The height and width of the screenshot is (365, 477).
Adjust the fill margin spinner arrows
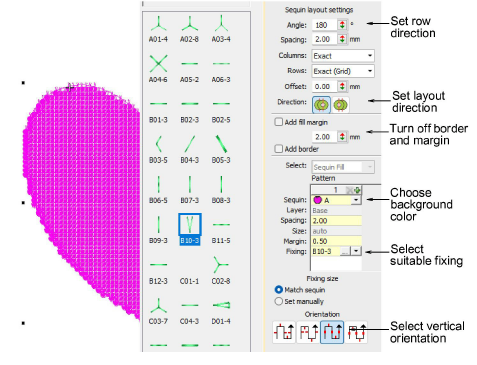coord(342,136)
